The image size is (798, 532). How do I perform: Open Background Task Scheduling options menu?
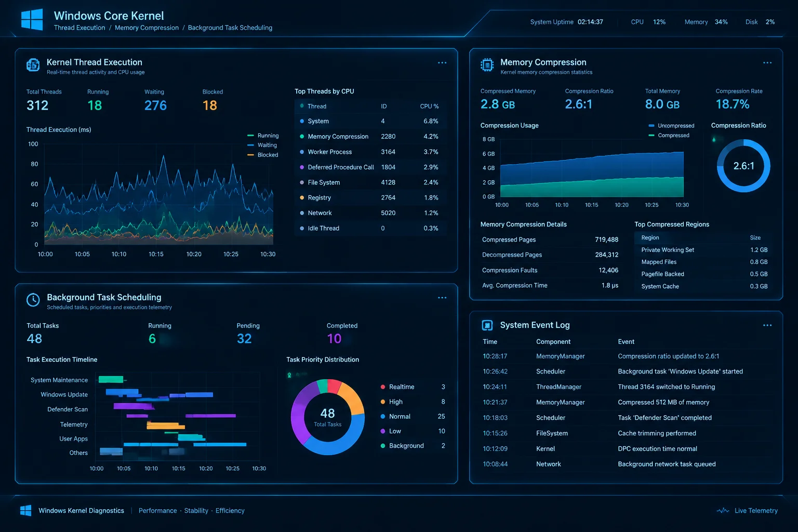442,298
